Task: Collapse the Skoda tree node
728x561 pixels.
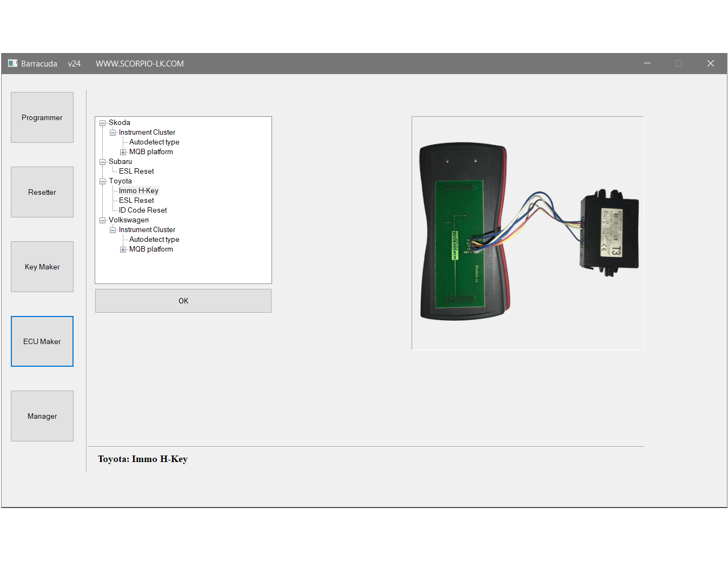Action: tap(102, 123)
